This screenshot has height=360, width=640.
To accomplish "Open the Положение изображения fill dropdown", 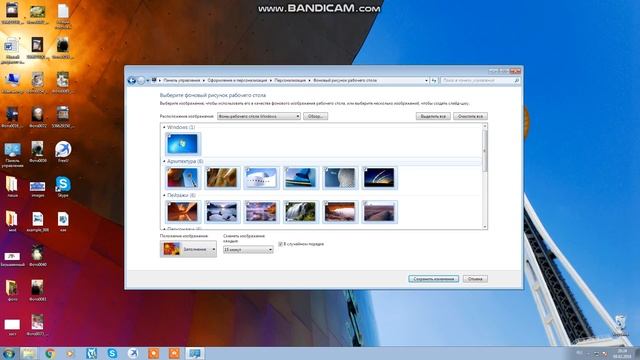I will pyautogui.click(x=188, y=249).
